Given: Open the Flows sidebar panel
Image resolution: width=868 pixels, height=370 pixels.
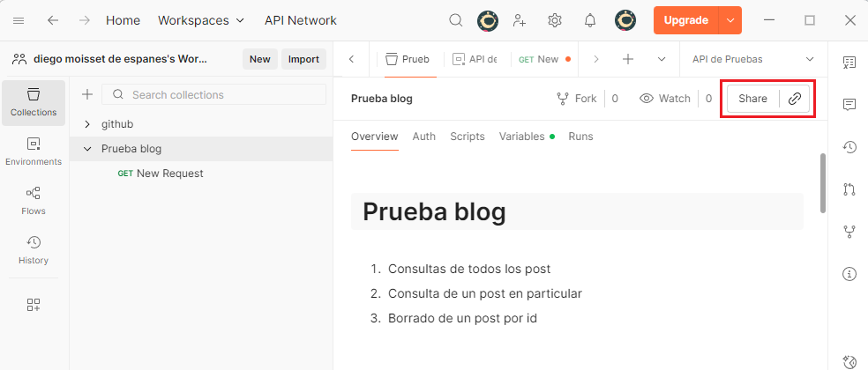Looking at the screenshot, I should tap(34, 201).
